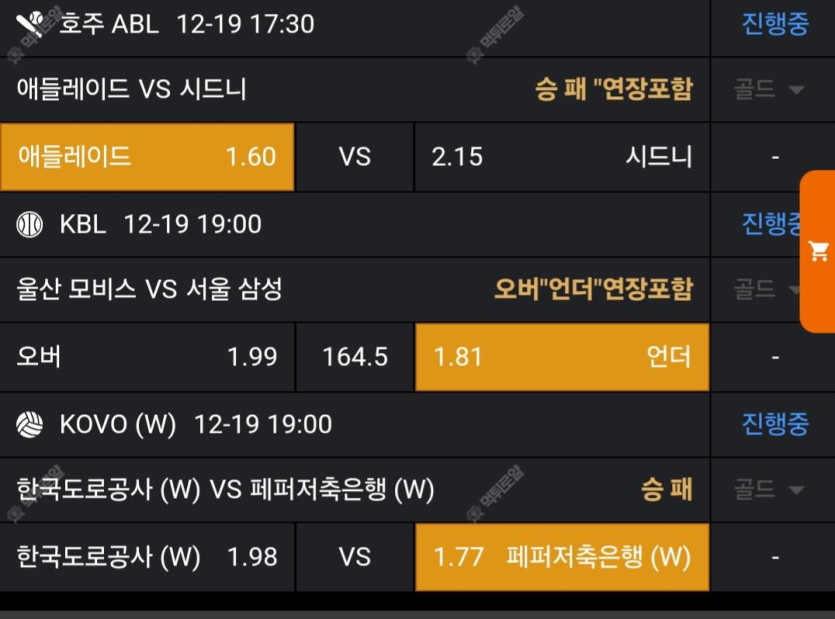The height and width of the screenshot is (619, 835).
Task: Choose 페퍼저축은행 (W) at 1.77 odds
Action: (561, 557)
